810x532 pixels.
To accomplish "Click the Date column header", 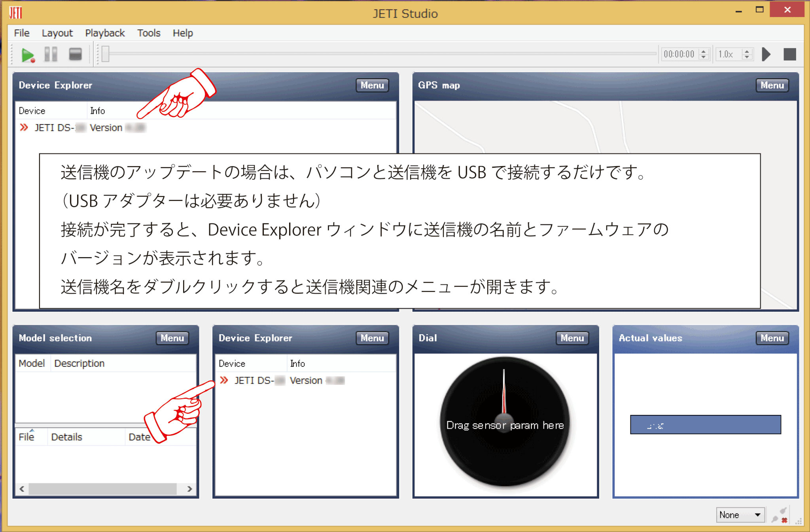I will click(x=140, y=437).
